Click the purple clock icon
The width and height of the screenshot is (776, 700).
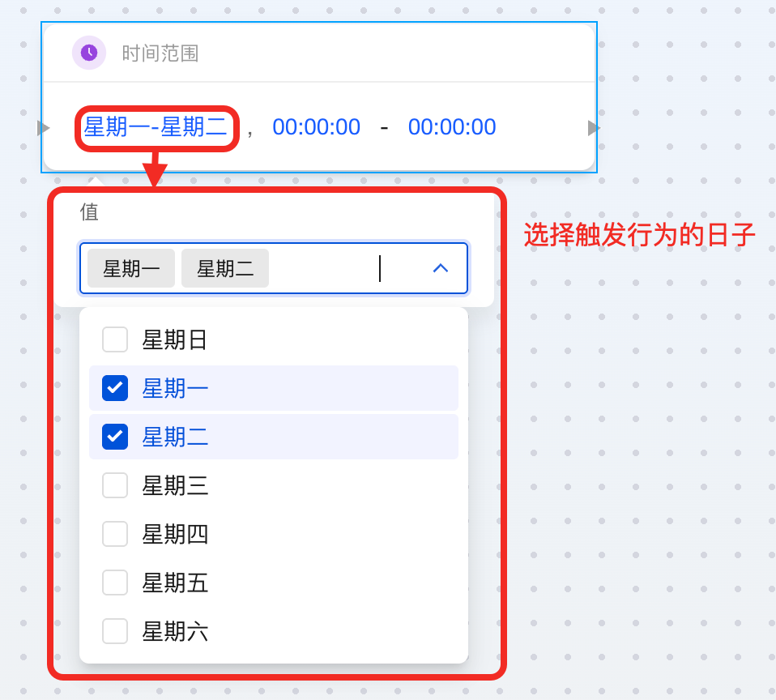click(x=89, y=53)
